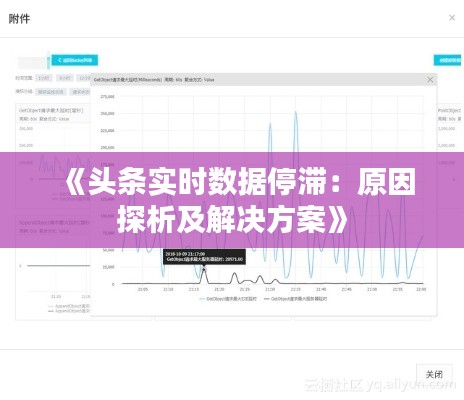Close the 附件 attachment dialog with X
Screen dimensions: 464x400
point(452,17)
